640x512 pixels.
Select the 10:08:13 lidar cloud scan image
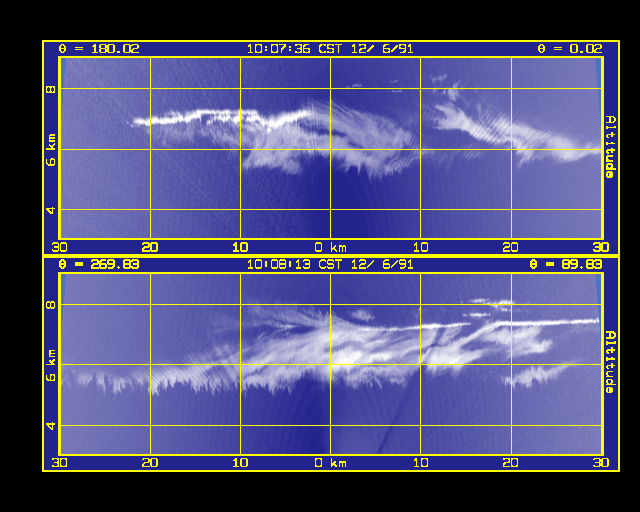(331, 363)
